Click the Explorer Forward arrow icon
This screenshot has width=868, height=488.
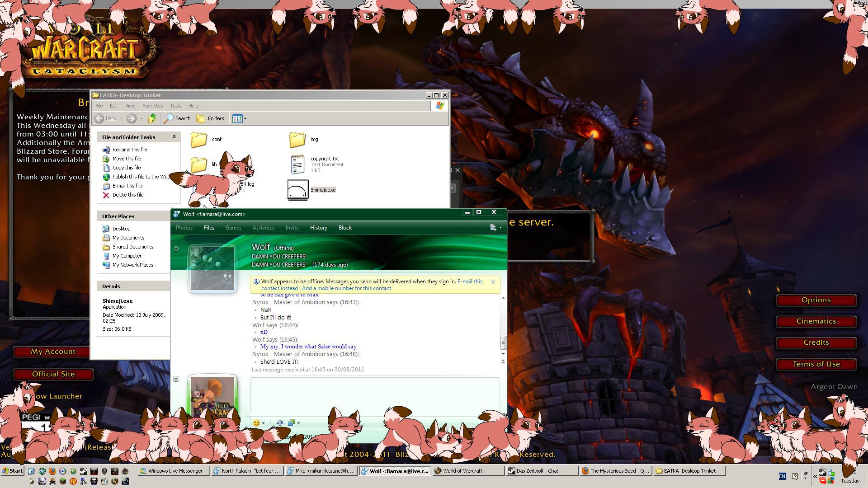(x=131, y=118)
